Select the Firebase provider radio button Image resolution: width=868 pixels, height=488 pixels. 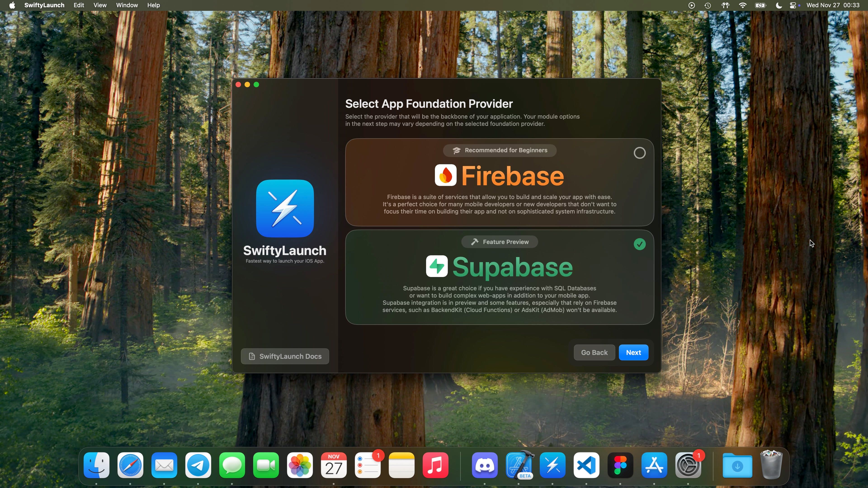pyautogui.click(x=639, y=153)
